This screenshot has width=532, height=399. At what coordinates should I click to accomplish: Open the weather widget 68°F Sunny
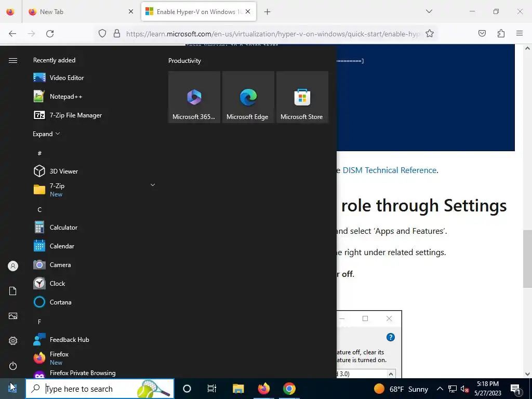[401, 389]
